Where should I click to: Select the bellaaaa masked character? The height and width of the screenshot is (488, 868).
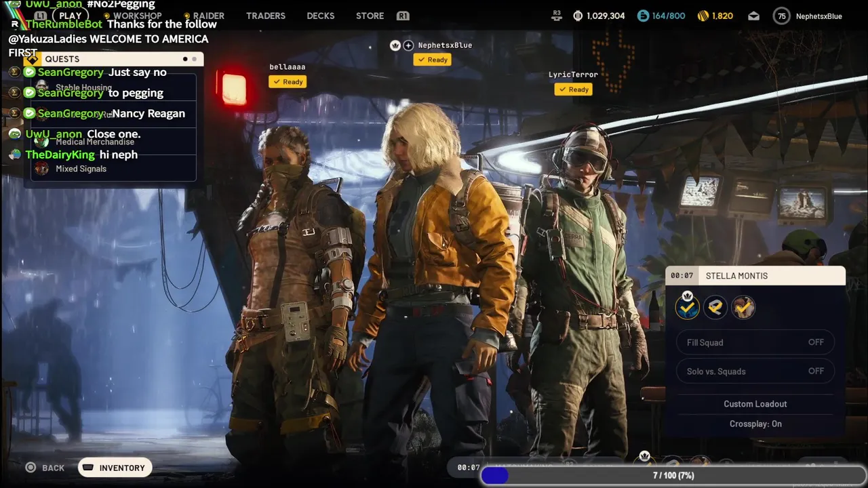coord(292,291)
